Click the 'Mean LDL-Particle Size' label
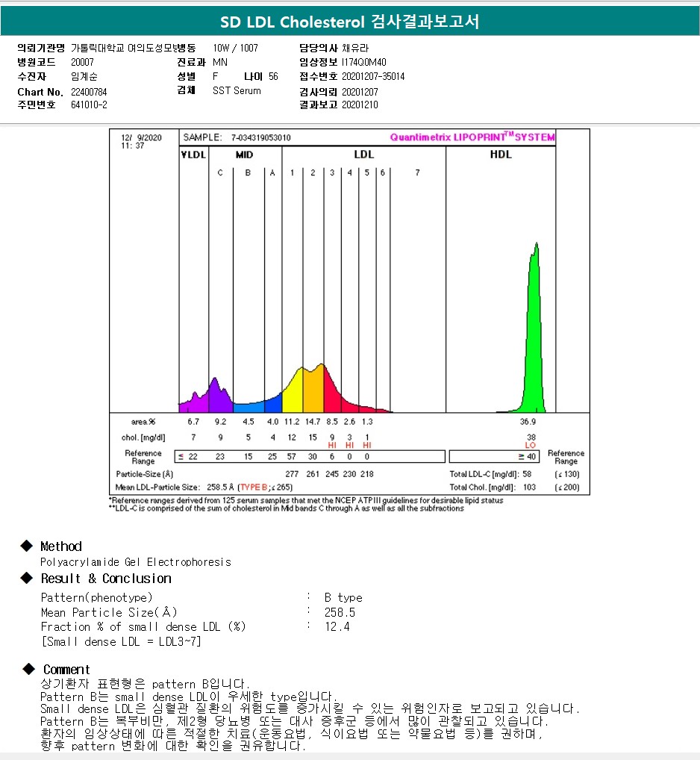Viewport: 700px width, 760px height. coord(157,487)
